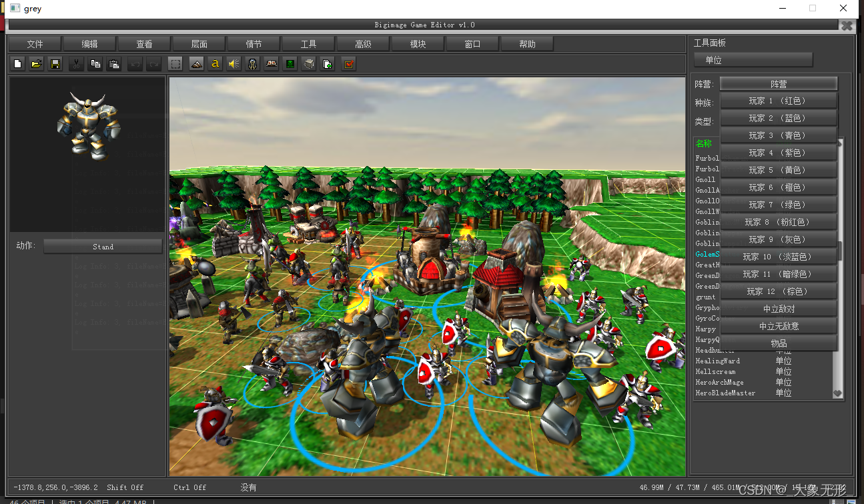This screenshot has width=864, height=504.
Task: Open the 单位 tool panel dropdown
Action: [753, 60]
